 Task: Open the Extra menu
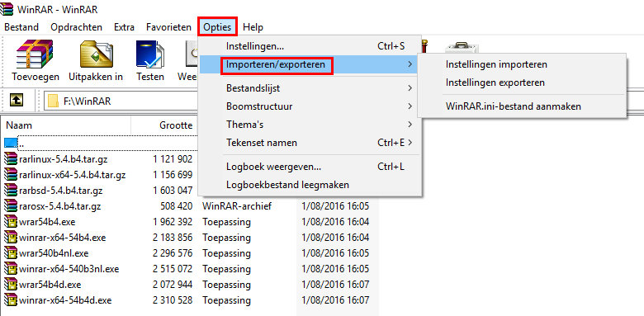click(x=124, y=27)
